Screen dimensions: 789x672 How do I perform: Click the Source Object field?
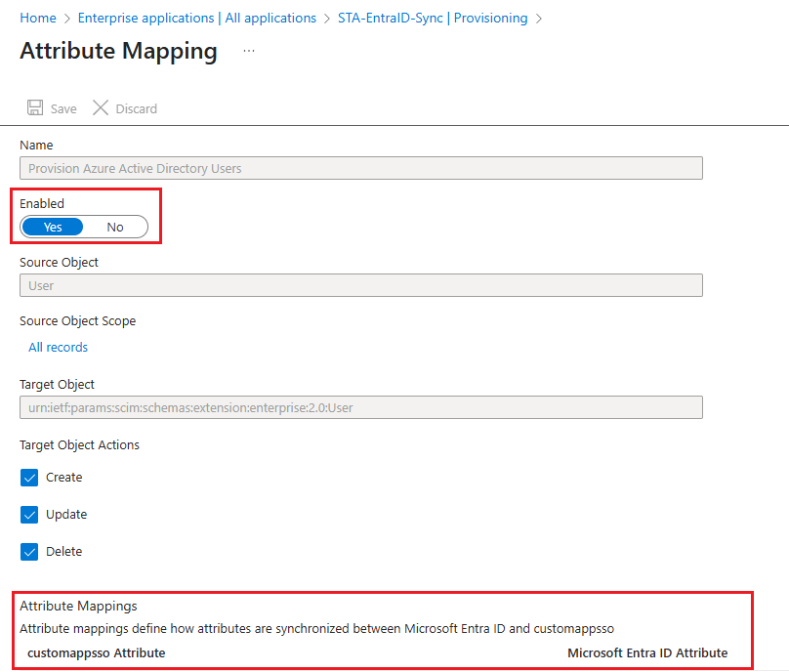(361, 285)
